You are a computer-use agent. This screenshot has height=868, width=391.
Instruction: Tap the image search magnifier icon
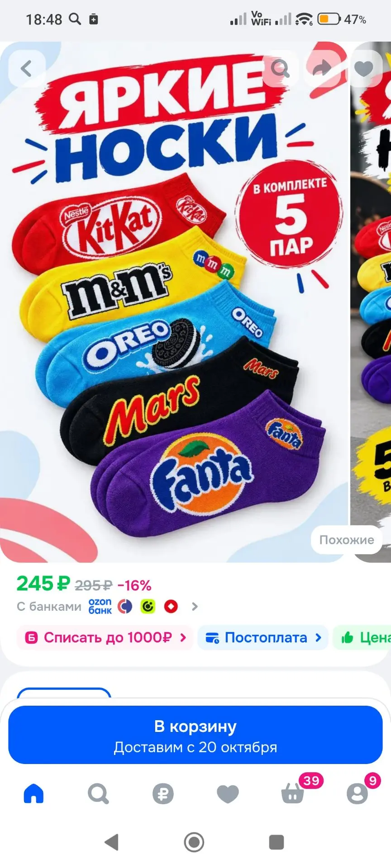point(281,69)
